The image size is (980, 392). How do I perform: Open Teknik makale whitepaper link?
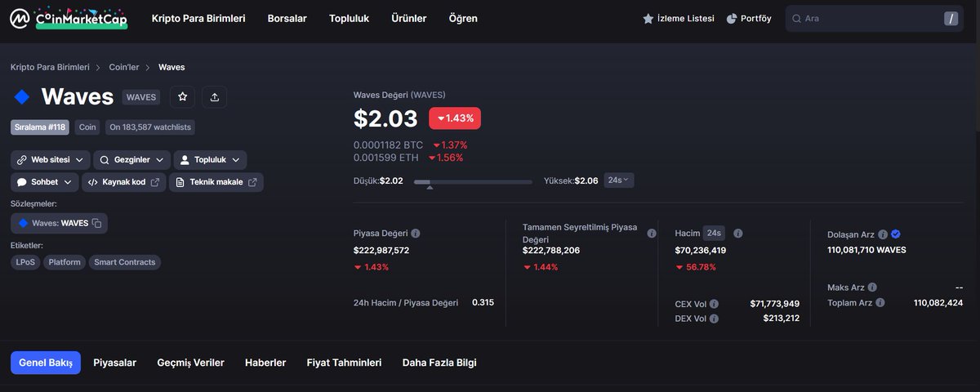[216, 182]
